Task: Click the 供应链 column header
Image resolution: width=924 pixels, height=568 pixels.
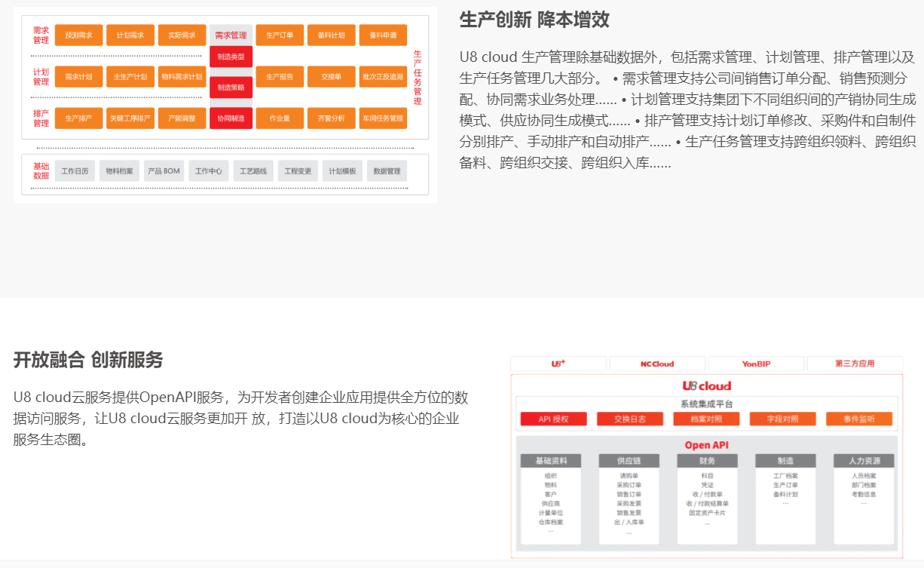Action: click(629, 460)
